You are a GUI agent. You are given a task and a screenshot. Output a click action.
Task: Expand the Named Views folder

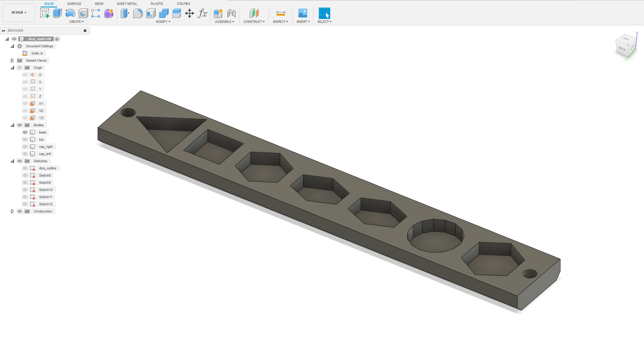(12, 60)
